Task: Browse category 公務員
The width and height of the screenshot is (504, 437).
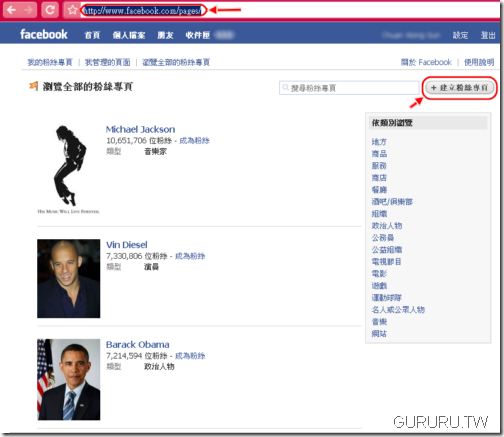Action: [383, 238]
